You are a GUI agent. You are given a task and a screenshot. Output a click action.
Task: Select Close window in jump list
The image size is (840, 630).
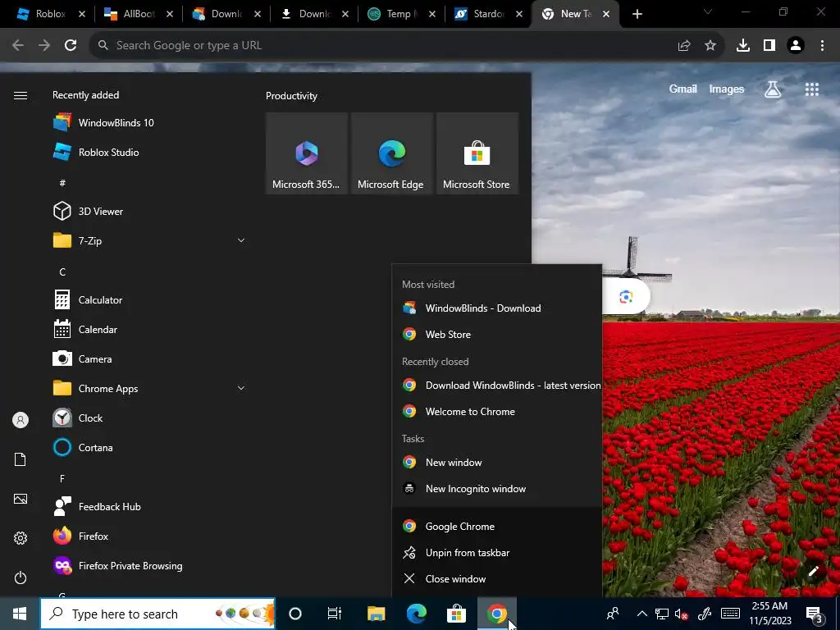pyautogui.click(x=497, y=579)
